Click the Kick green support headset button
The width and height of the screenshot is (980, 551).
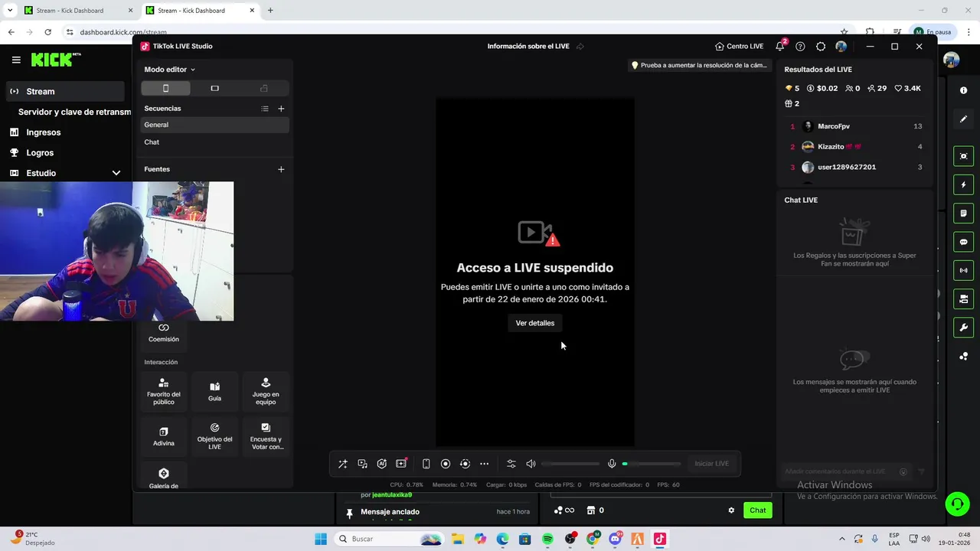(957, 504)
